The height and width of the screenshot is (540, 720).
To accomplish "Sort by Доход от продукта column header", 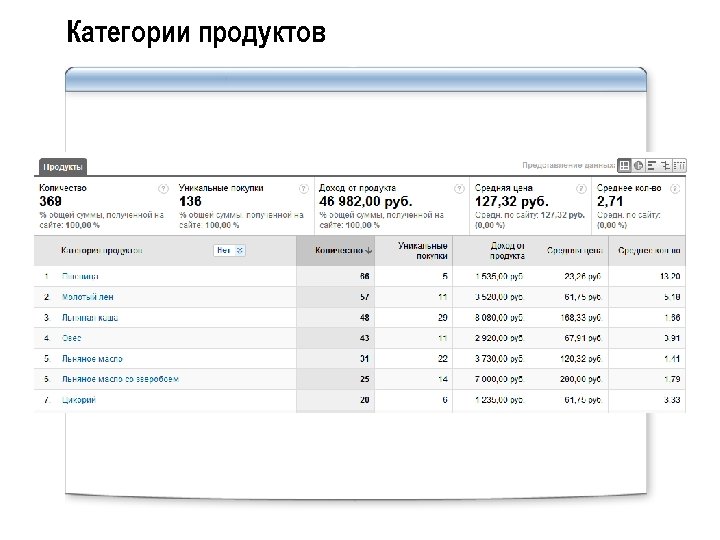I will (x=507, y=251).
